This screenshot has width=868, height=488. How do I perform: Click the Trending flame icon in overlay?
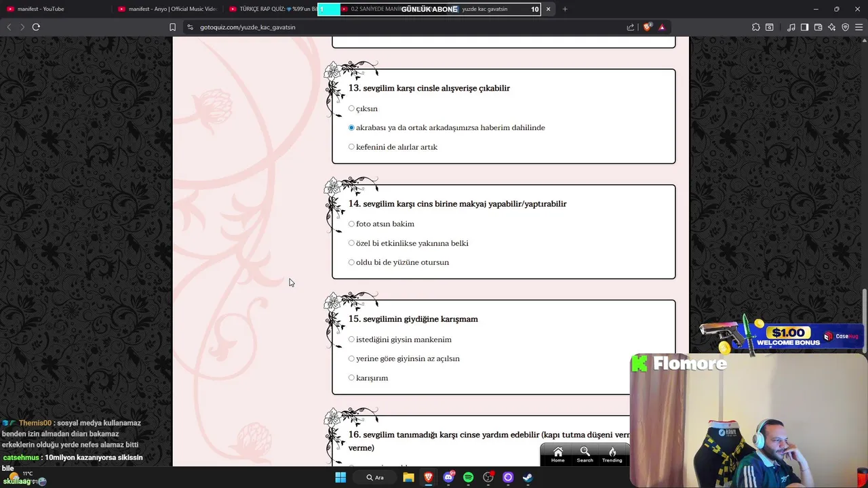(x=612, y=455)
